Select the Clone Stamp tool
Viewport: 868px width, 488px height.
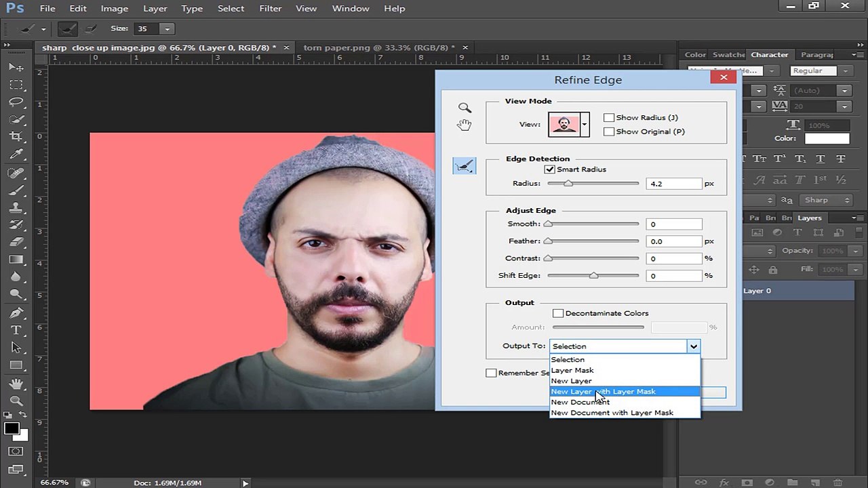[16, 209]
